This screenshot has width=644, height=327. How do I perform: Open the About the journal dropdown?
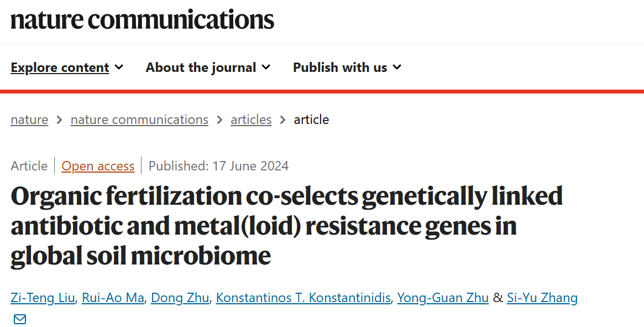point(201,68)
